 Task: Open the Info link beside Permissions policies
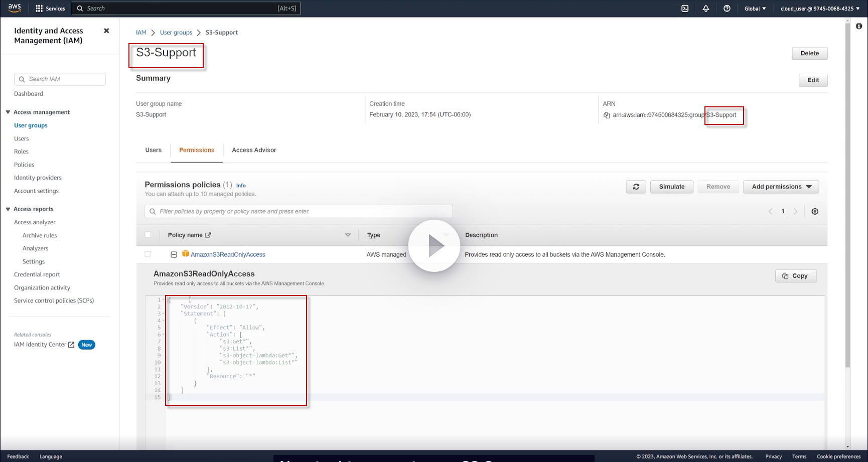[x=241, y=186]
